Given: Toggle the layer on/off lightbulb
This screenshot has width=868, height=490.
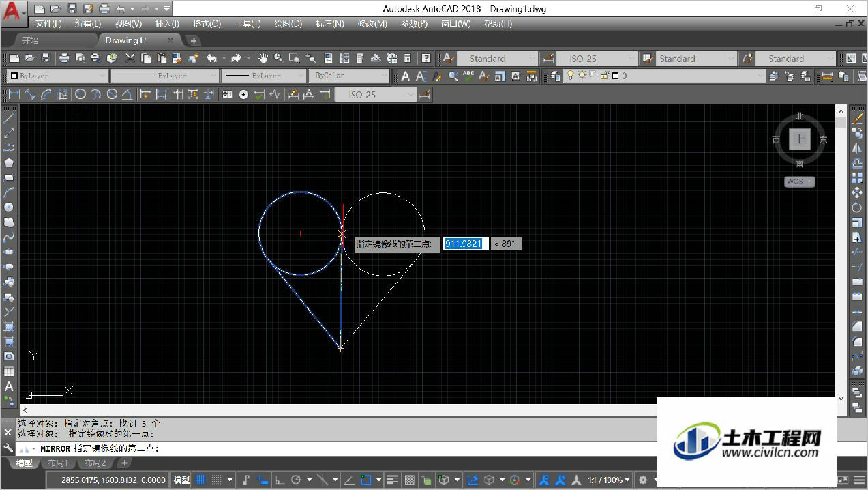Looking at the screenshot, I should (571, 76).
